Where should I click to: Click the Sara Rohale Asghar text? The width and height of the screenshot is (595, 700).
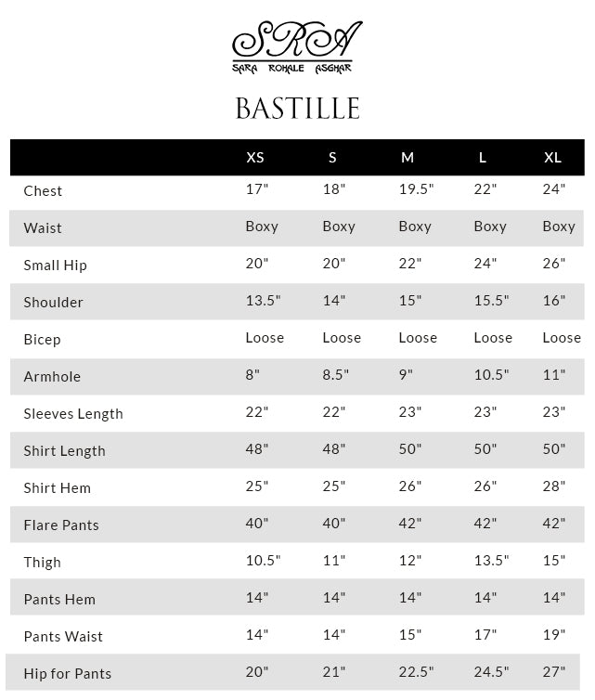pyautogui.click(x=292, y=68)
